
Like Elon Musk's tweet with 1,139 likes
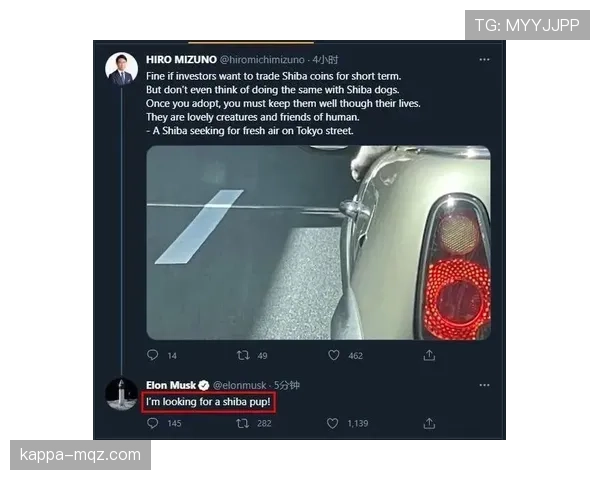coord(333,423)
